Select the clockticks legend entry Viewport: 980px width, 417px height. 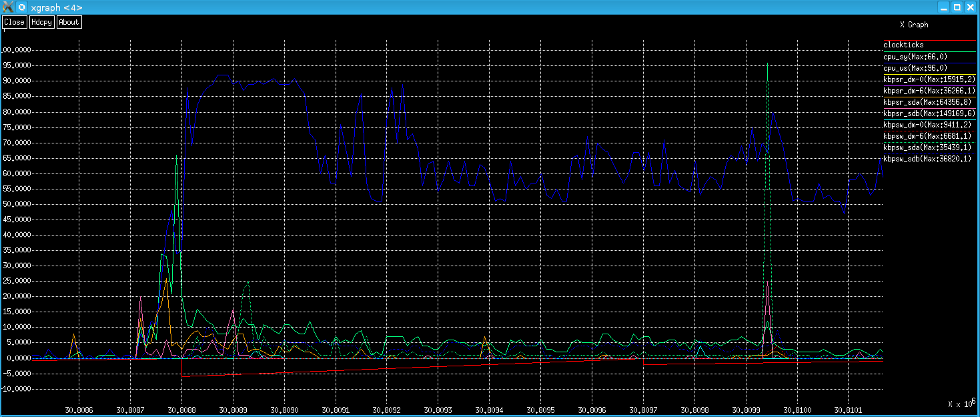(x=904, y=45)
